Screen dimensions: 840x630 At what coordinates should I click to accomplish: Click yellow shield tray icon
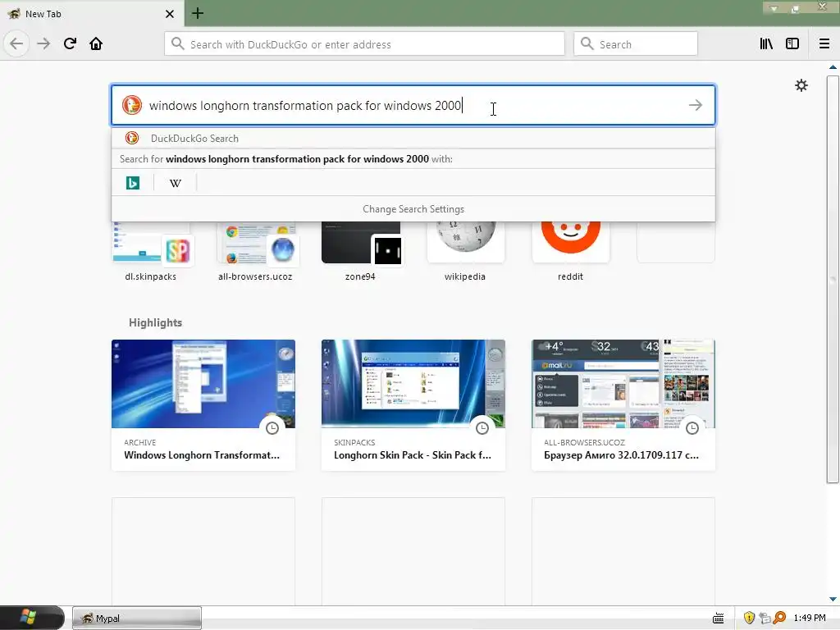(x=749, y=619)
